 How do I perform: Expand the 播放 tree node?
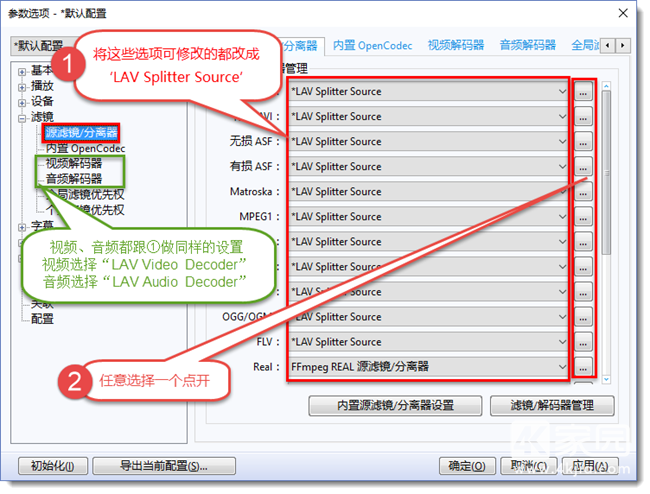[22, 86]
